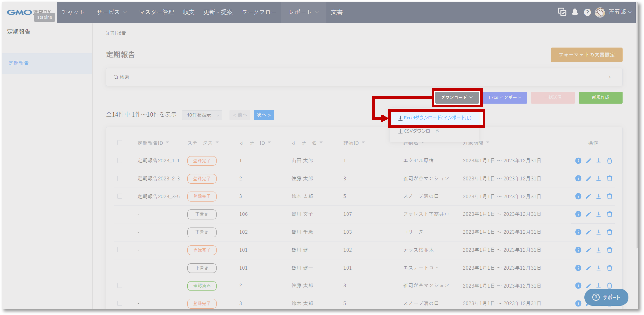The image size is (644, 315).
Task: View info for 定期報告2023_1-1 report
Action: tap(578, 161)
